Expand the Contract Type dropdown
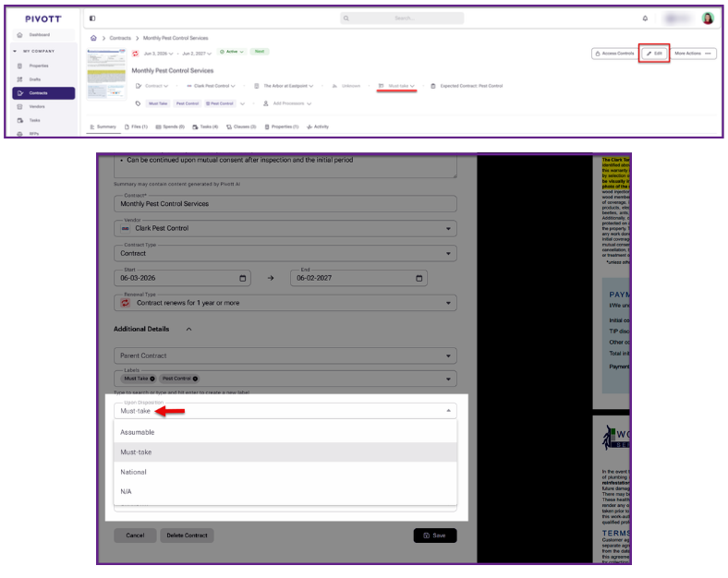Viewport: 728px width, 578px height. (285, 254)
